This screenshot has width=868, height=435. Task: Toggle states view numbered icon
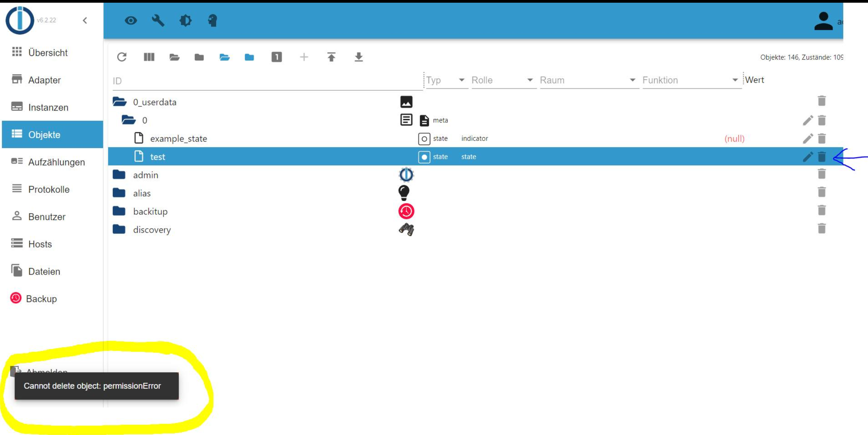pos(277,57)
